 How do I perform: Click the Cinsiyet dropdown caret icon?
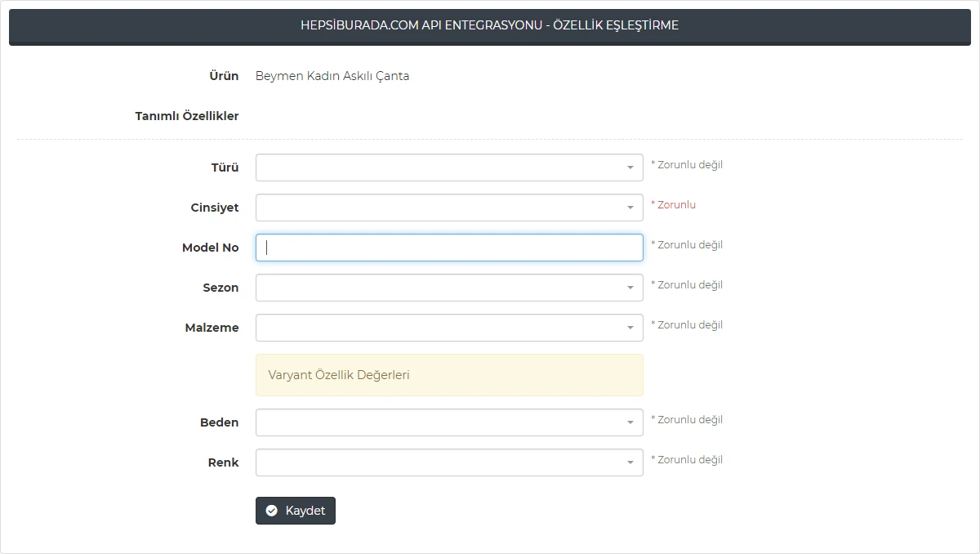tap(630, 208)
